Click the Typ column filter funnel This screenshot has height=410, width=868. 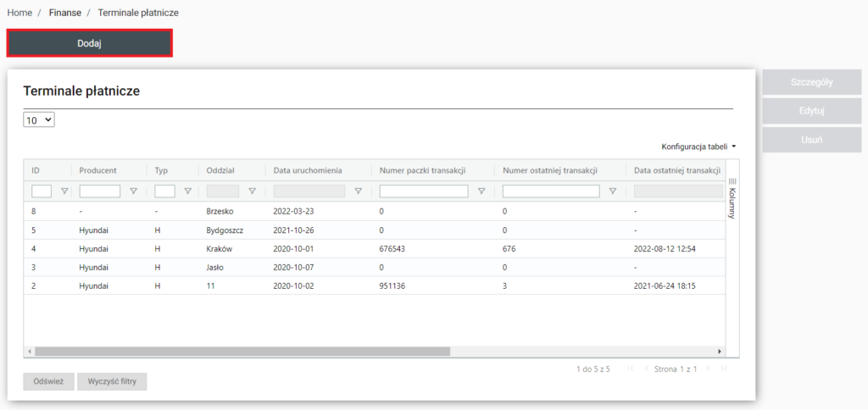pyautogui.click(x=187, y=191)
